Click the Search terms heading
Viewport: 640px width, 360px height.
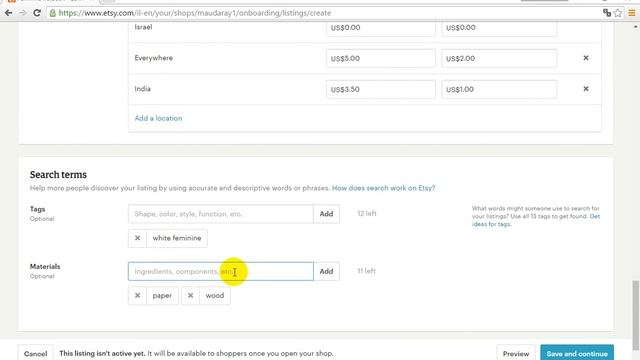coord(58,175)
